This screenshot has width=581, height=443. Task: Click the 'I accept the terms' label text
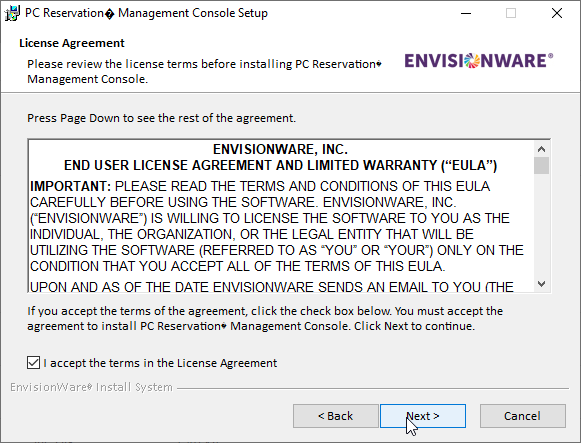pos(160,363)
